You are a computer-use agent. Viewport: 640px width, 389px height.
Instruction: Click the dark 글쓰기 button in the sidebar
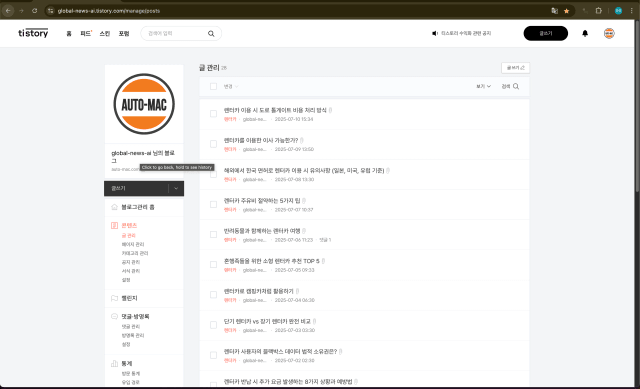[136, 188]
